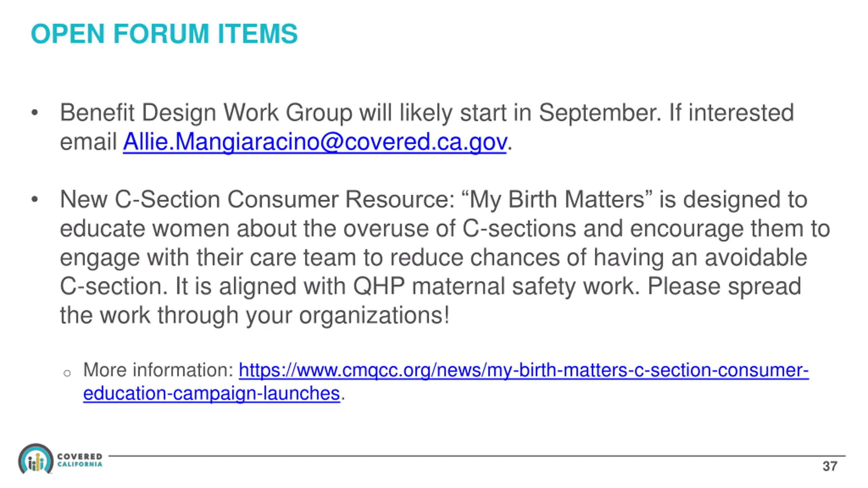Click the word "email" before the address
The height and width of the screenshot is (488, 868).
click(88, 142)
